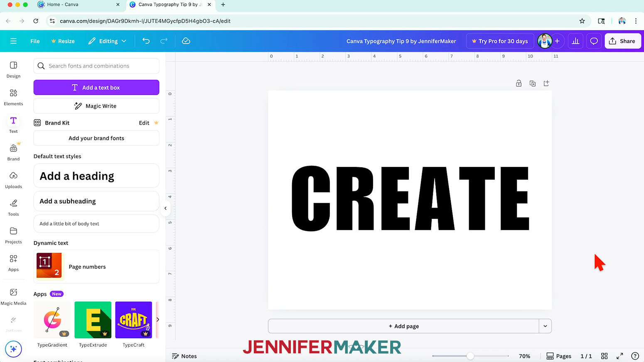
Task: Open the Tools panel
Action: [x=13, y=208]
